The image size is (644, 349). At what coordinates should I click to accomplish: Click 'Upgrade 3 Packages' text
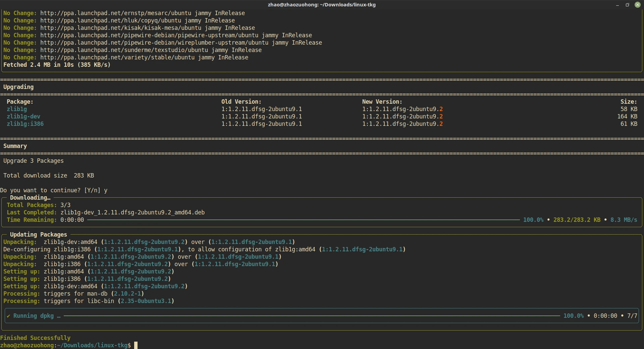pos(34,161)
